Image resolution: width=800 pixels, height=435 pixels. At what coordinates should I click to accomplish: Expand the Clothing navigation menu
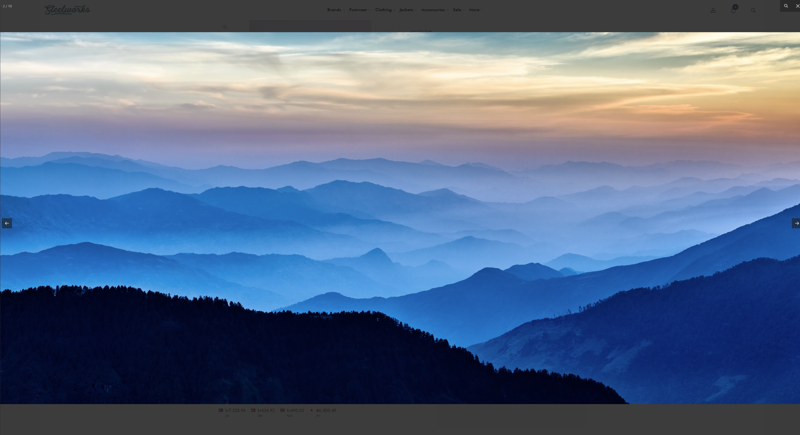383,10
